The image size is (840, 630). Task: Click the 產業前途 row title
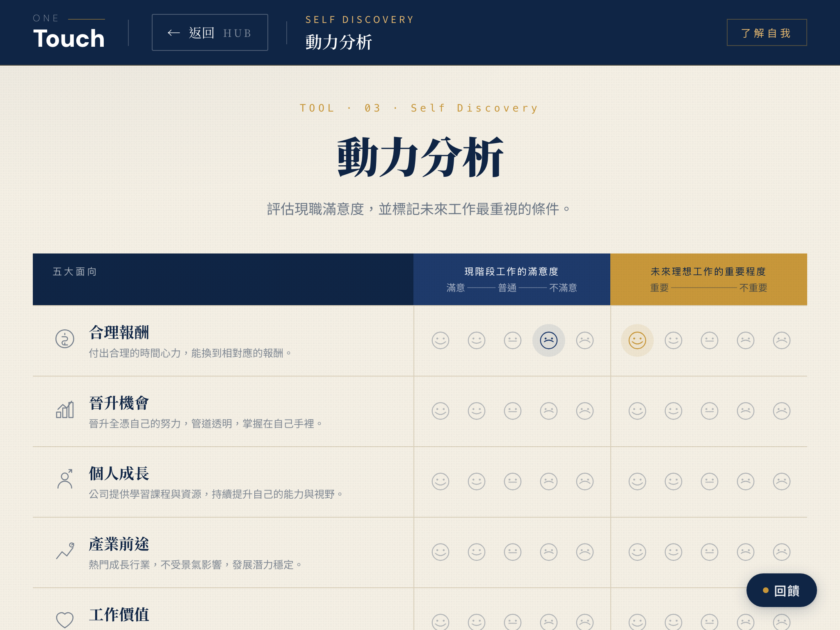[119, 544]
